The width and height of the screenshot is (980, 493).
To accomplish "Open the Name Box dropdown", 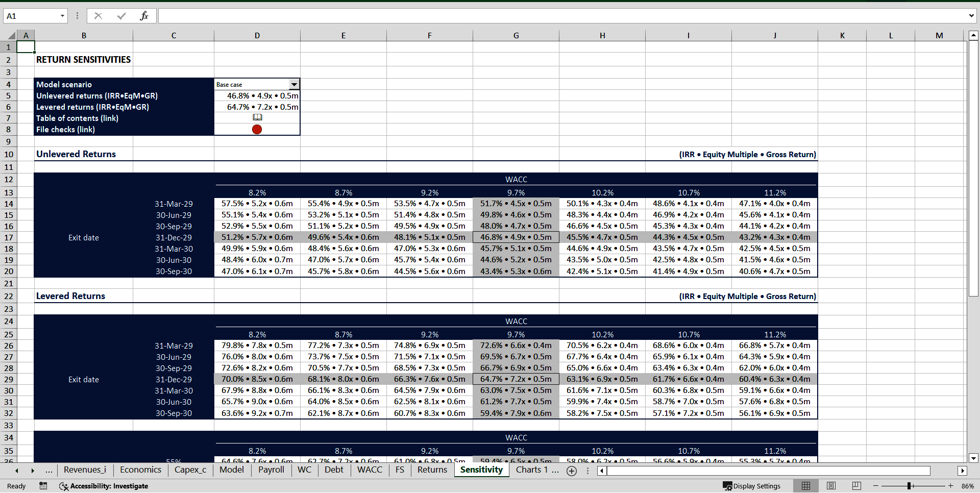I will coord(63,15).
